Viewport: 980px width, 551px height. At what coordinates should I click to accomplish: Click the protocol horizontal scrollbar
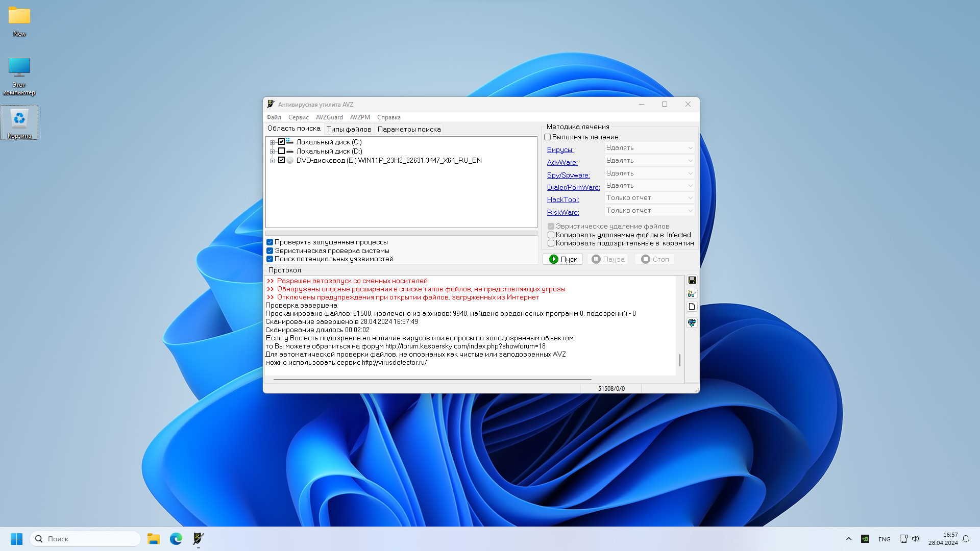[432, 379]
